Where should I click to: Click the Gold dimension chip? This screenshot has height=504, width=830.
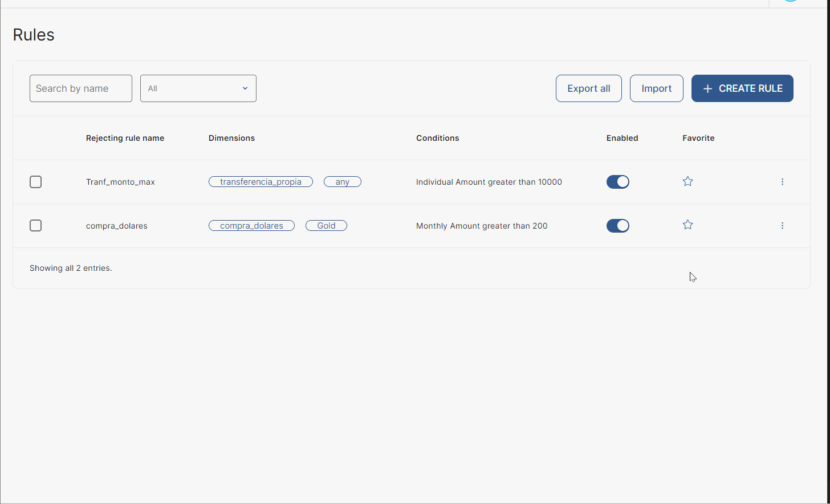click(326, 226)
